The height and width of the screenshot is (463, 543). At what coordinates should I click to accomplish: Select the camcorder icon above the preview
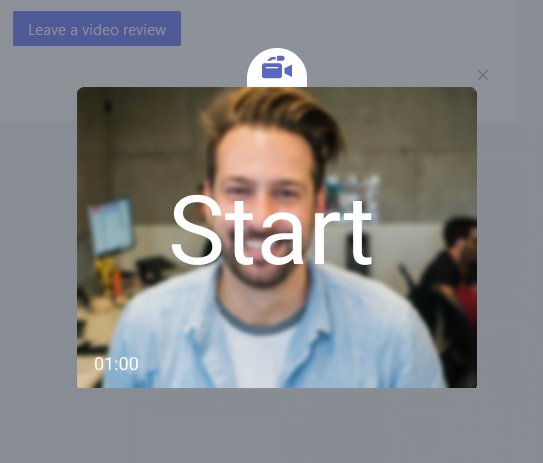pyautogui.click(x=277, y=67)
